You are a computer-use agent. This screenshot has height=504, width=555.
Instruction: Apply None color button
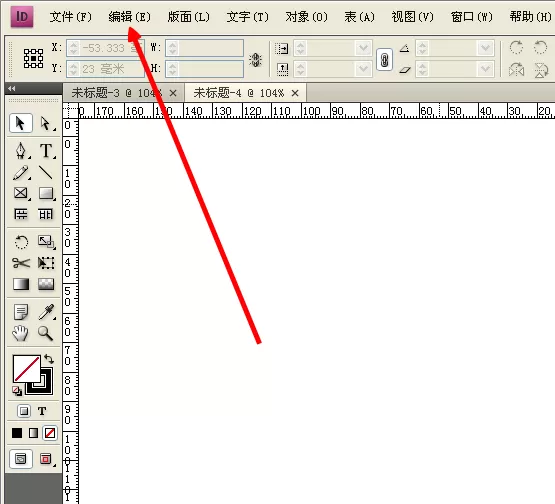(x=50, y=433)
